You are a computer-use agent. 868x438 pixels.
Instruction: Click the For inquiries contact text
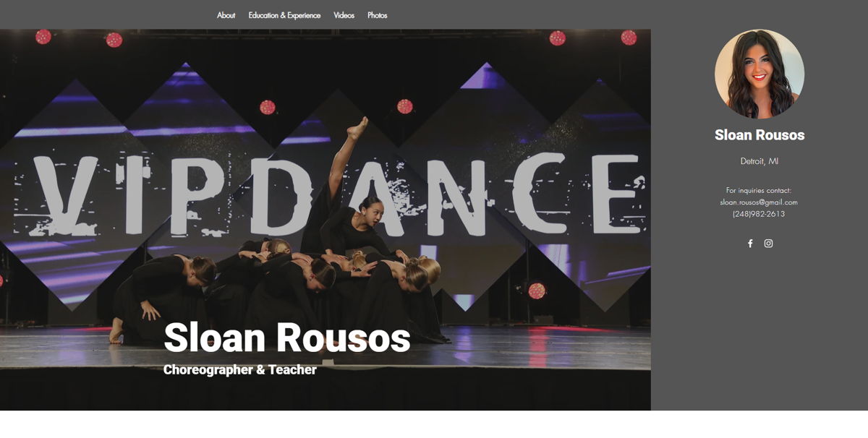pos(759,191)
